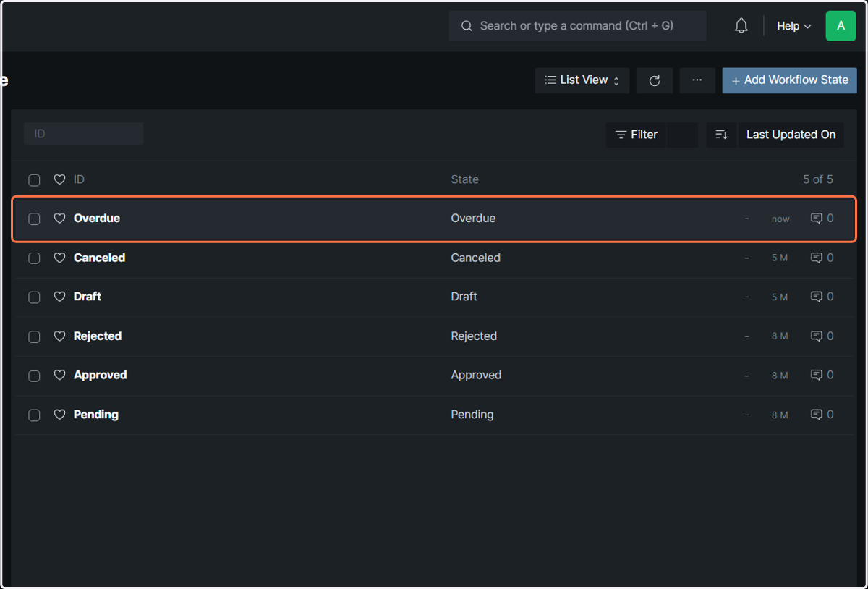
Task: Click the refresh list icon
Action: (655, 80)
